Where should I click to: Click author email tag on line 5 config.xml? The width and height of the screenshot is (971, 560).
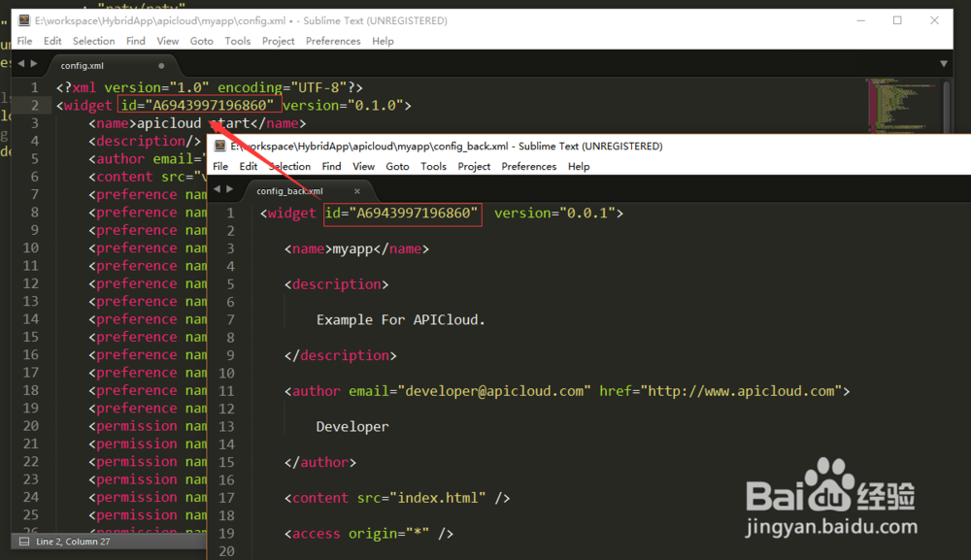pyautogui.click(x=148, y=158)
